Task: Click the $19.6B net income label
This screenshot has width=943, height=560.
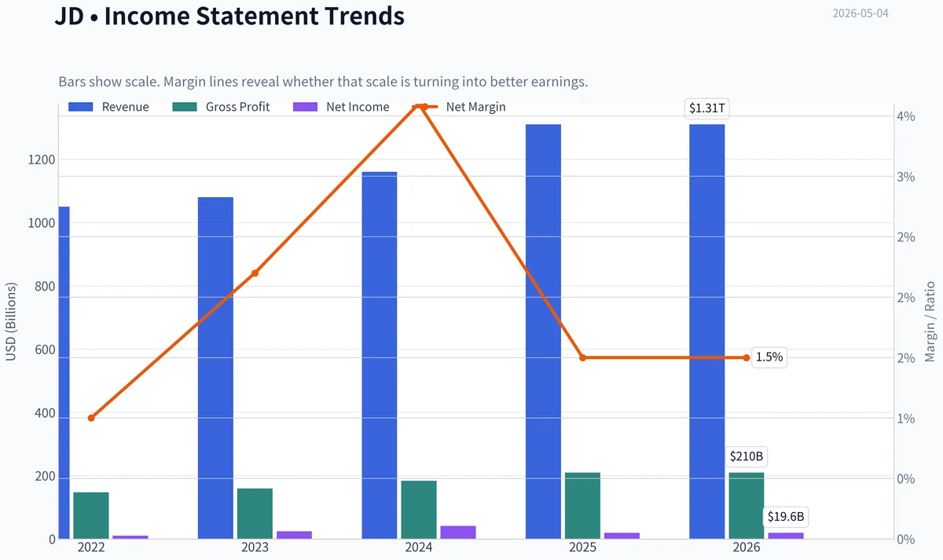Action: coord(786,517)
